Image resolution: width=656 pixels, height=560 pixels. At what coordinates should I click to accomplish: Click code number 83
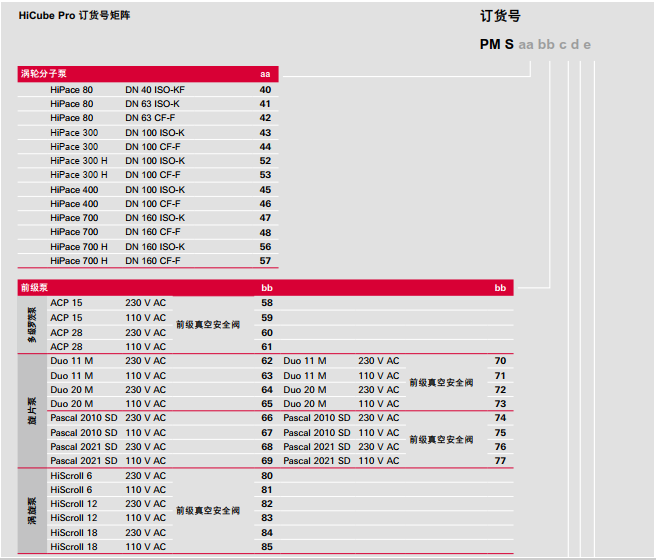267,518
